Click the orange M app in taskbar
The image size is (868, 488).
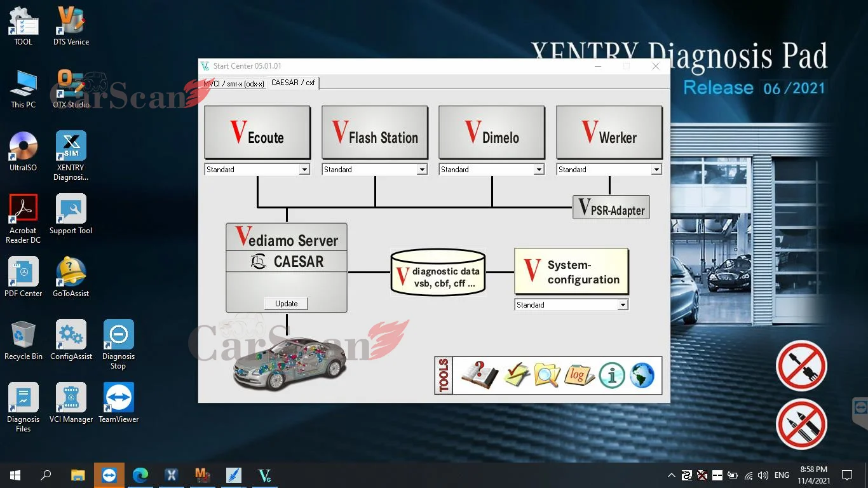(x=203, y=475)
